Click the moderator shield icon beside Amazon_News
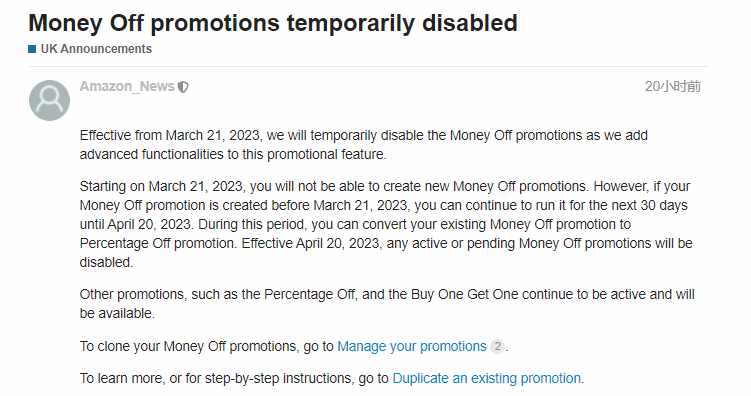This screenshot has height=396, width=751. point(183,87)
